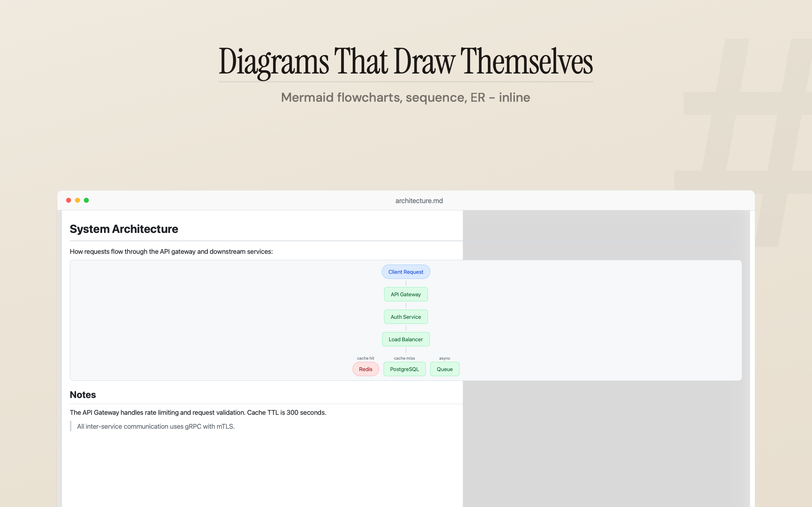The width and height of the screenshot is (812, 507).
Task: Click the System Architecture heading
Action: coord(124,229)
